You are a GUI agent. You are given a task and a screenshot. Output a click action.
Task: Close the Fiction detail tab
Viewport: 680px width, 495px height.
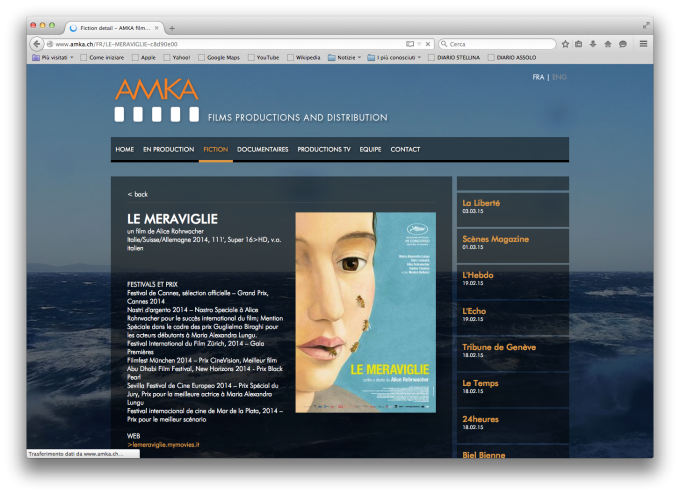(157, 28)
